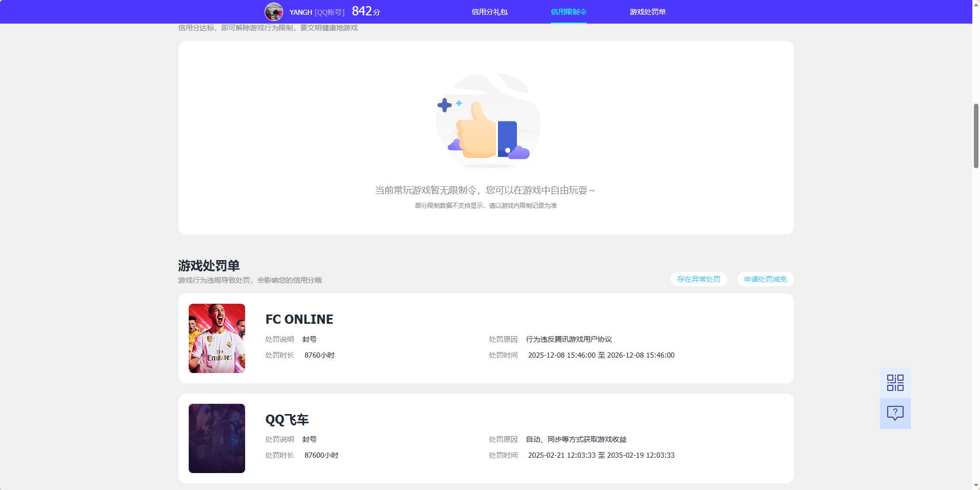Open the FC ONLINE game cover thumbnail
Image resolution: width=980 pixels, height=490 pixels.
217,338
